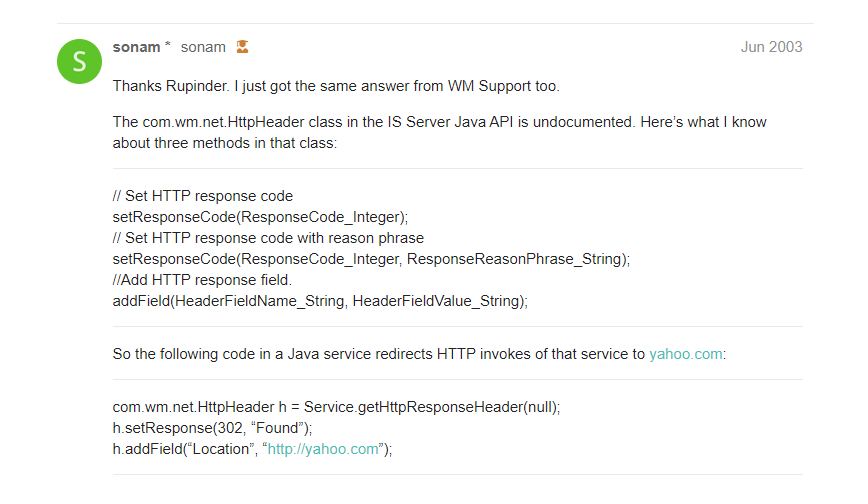Click the gray sonam full name
The image size is (868, 504).
tap(203, 47)
